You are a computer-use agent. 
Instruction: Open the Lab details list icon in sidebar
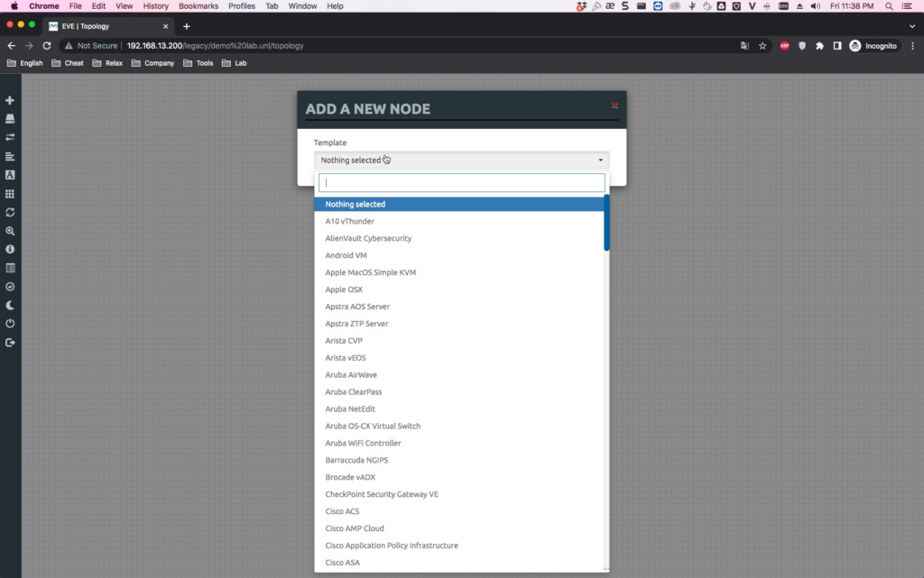(x=10, y=269)
